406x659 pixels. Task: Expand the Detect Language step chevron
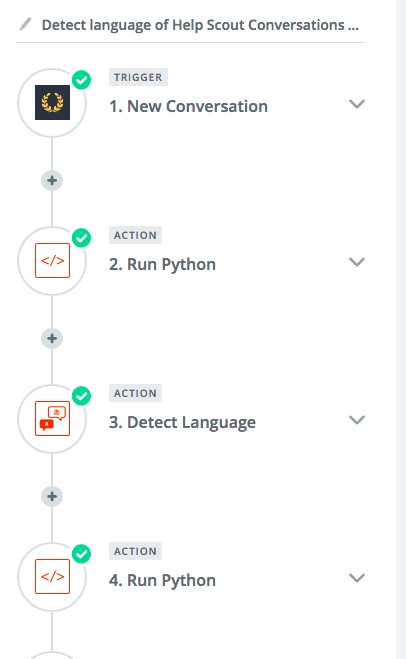pyautogui.click(x=357, y=420)
